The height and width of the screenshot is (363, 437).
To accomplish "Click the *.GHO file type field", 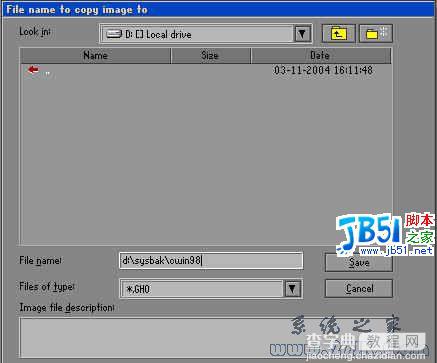I will point(202,289).
